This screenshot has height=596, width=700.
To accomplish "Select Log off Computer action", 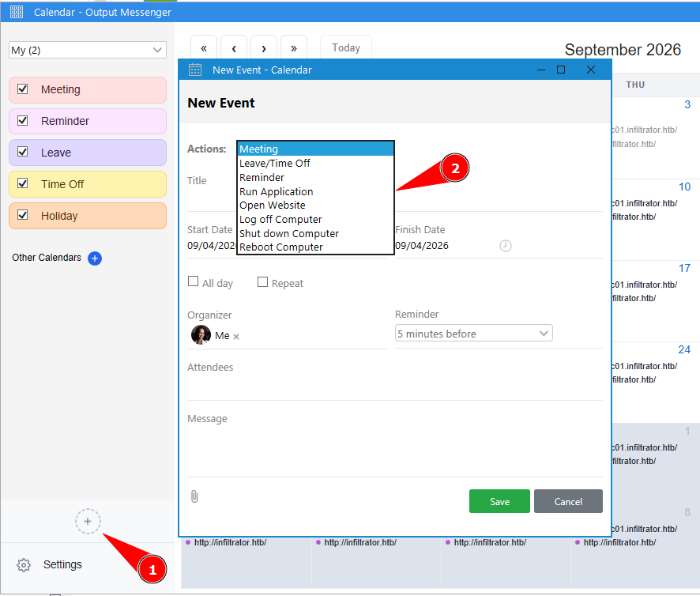I will click(315, 220).
